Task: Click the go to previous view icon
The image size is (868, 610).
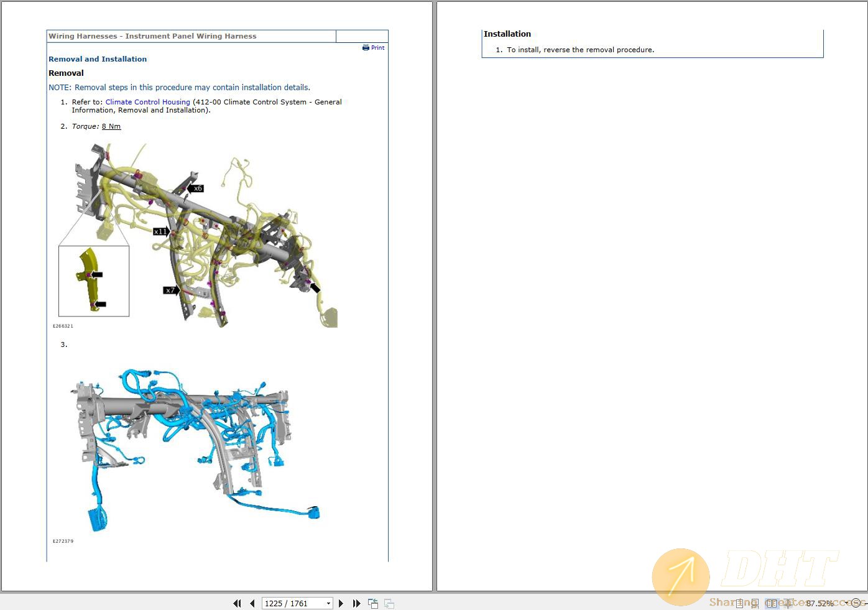Action: click(x=373, y=603)
